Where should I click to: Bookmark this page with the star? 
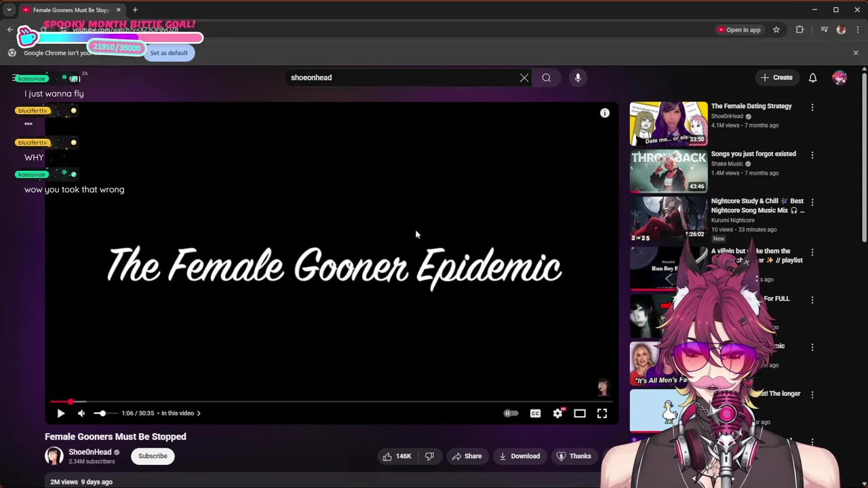coord(776,30)
